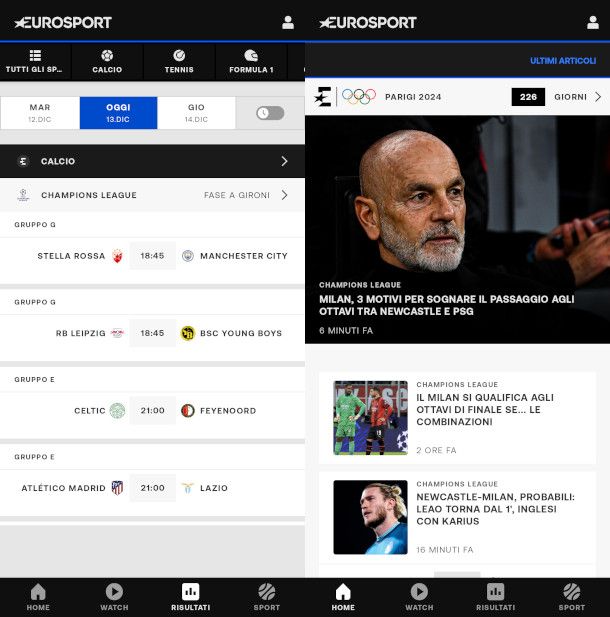Open Celtic vs Feyenoord 21:00 time
The height and width of the screenshot is (617, 610).
(x=153, y=411)
